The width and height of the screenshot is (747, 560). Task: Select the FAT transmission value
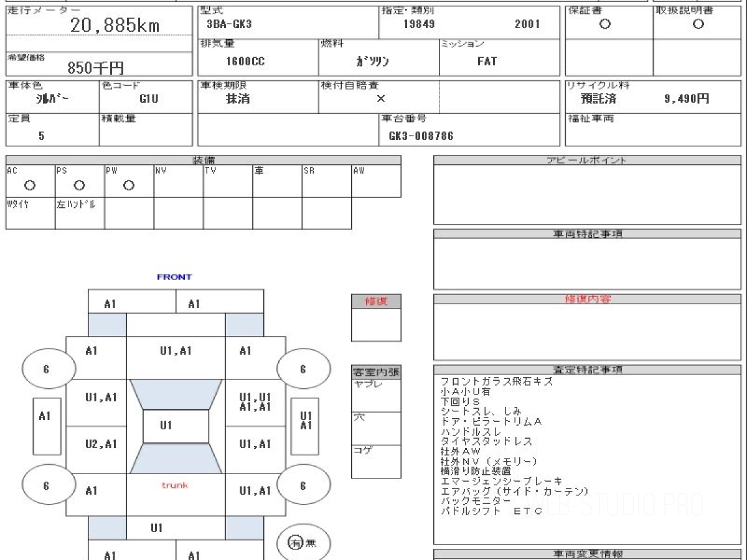487,62
